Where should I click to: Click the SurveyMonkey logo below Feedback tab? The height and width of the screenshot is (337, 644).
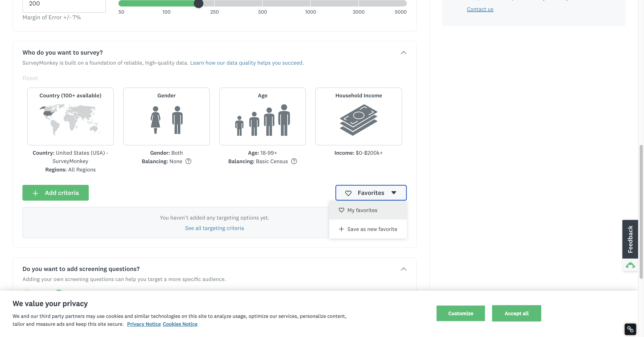(630, 265)
